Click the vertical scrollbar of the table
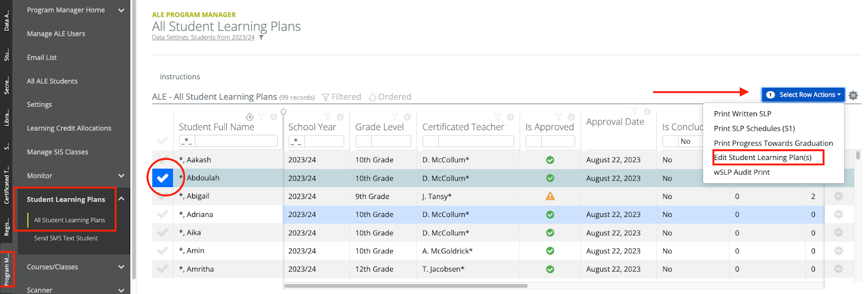This screenshot has width=868, height=294. [x=858, y=156]
